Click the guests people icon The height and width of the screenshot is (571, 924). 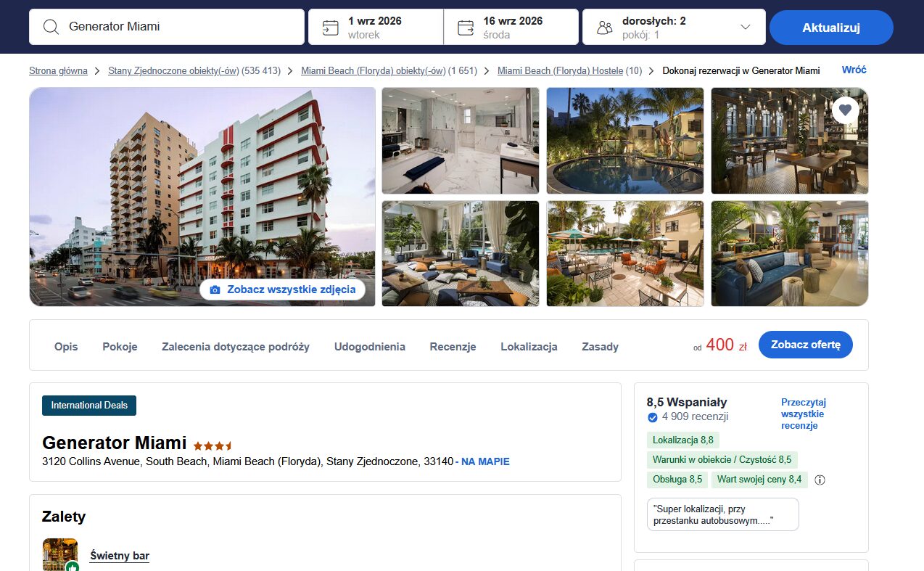(604, 28)
